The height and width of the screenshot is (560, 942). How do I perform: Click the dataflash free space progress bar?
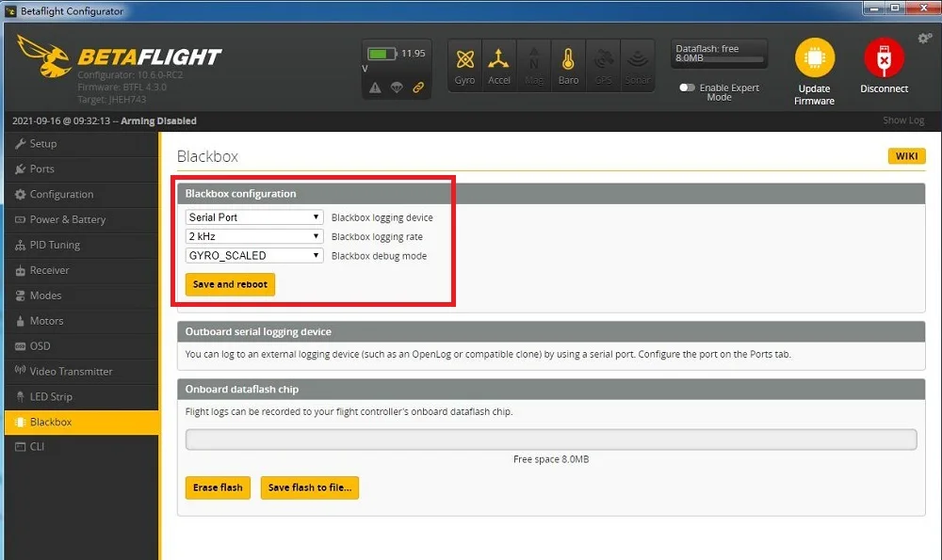pos(719,53)
